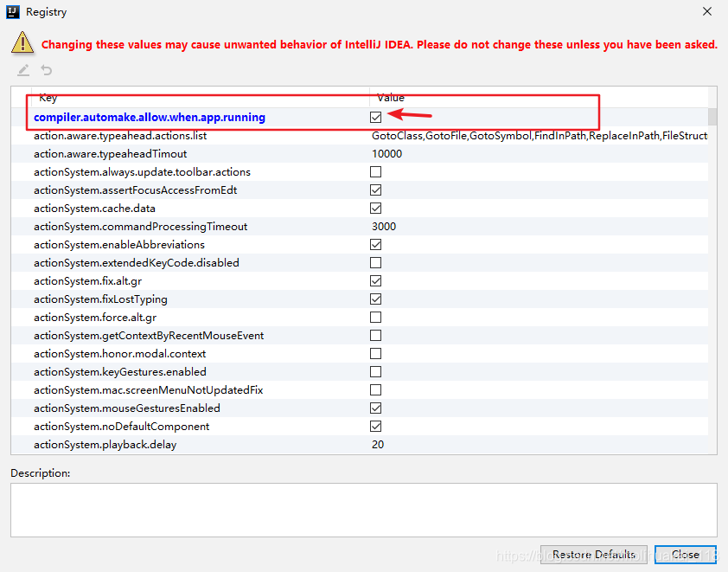Click the Restore Defaults button
The height and width of the screenshot is (572, 728).
[x=594, y=555]
